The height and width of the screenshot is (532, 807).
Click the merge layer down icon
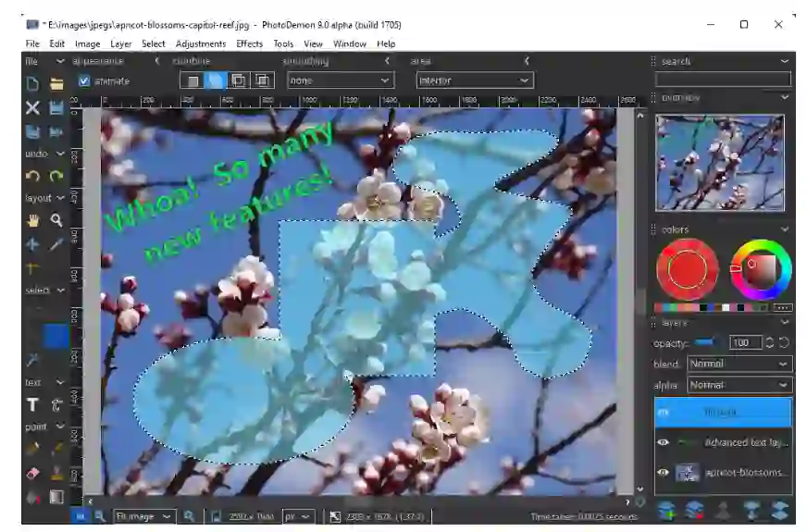pyautogui.click(x=751, y=511)
